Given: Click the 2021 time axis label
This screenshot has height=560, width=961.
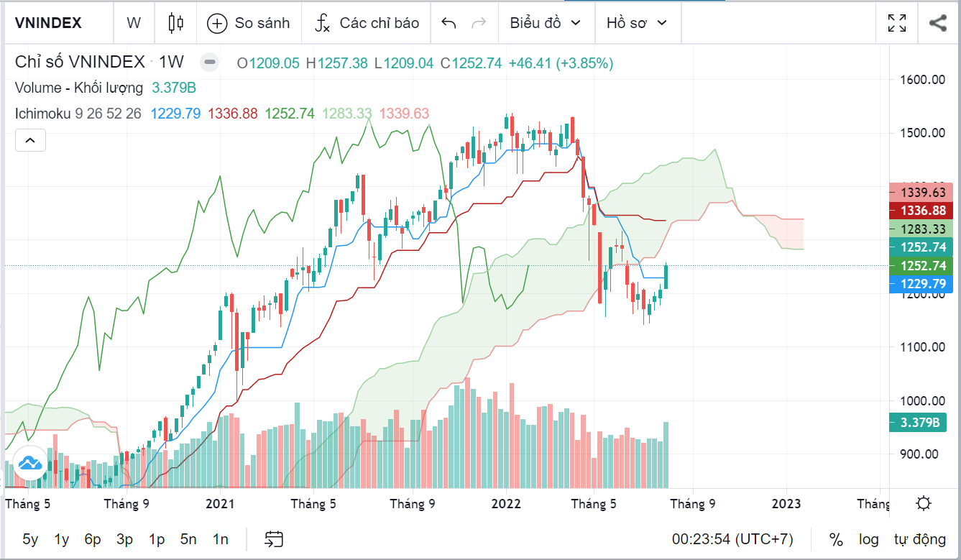Looking at the screenshot, I should [x=220, y=504].
